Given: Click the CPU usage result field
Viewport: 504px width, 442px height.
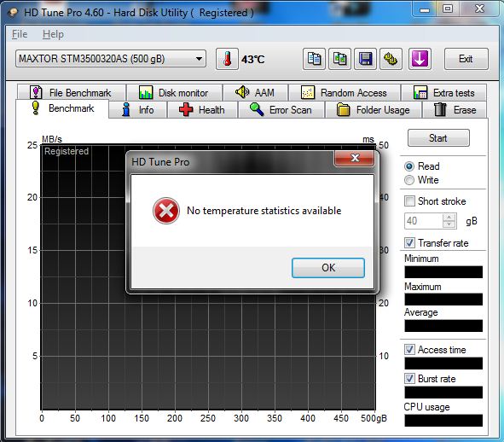Looking at the screenshot, I should 443,421.
